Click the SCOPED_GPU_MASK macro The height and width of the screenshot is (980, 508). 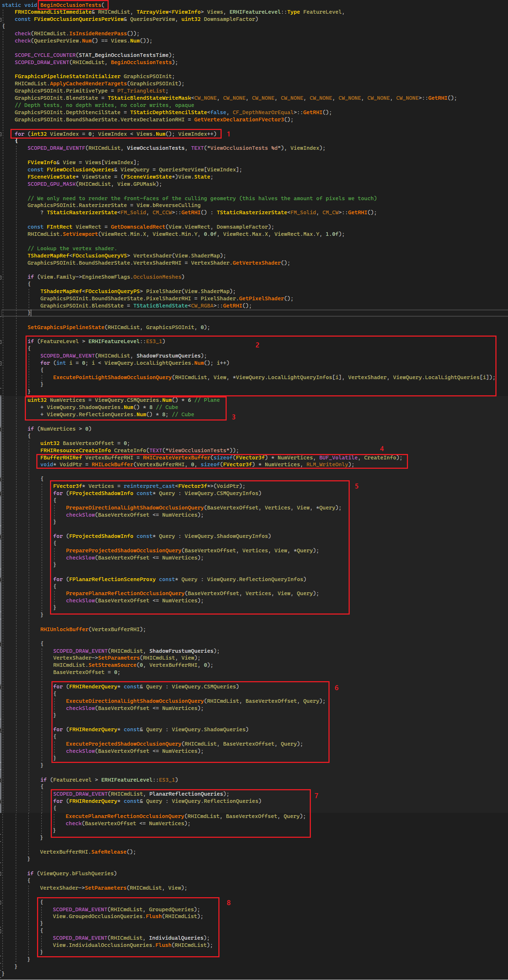click(52, 184)
